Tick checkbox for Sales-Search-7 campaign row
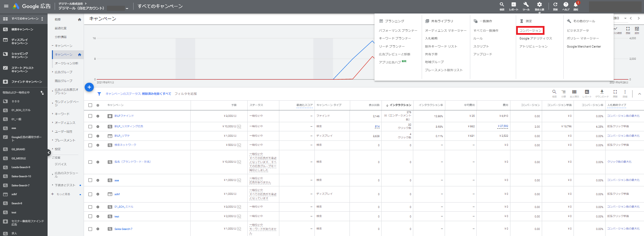 tap(90, 229)
